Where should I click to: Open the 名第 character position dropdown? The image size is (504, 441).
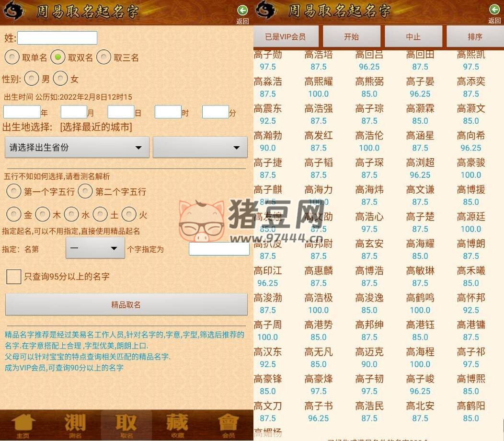point(95,248)
